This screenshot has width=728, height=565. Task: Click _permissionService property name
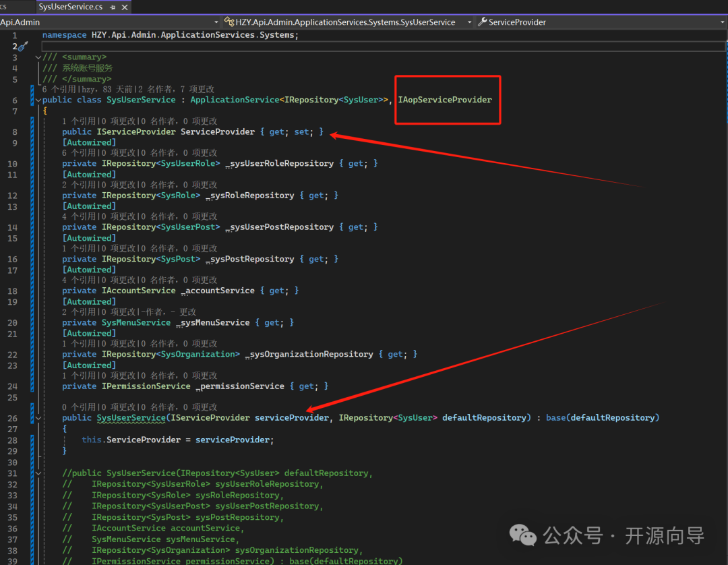[x=239, y=386]
